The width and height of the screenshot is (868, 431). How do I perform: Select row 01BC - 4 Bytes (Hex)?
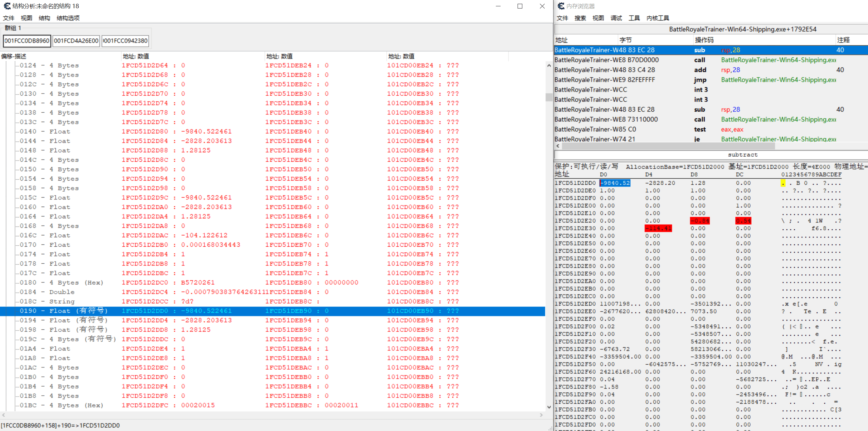click(x=272, y=405)
